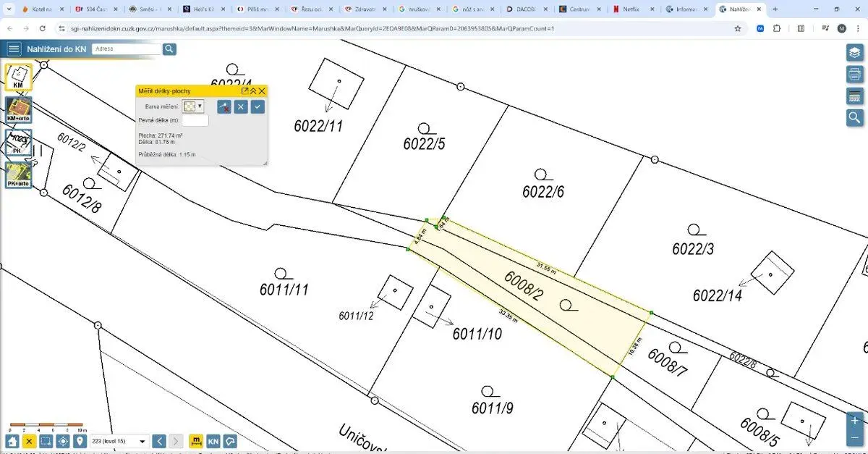Click parcel label 6022/14
Image resolution: width=868 pixels, height=454 pixels.
click(x=718, y=295)
